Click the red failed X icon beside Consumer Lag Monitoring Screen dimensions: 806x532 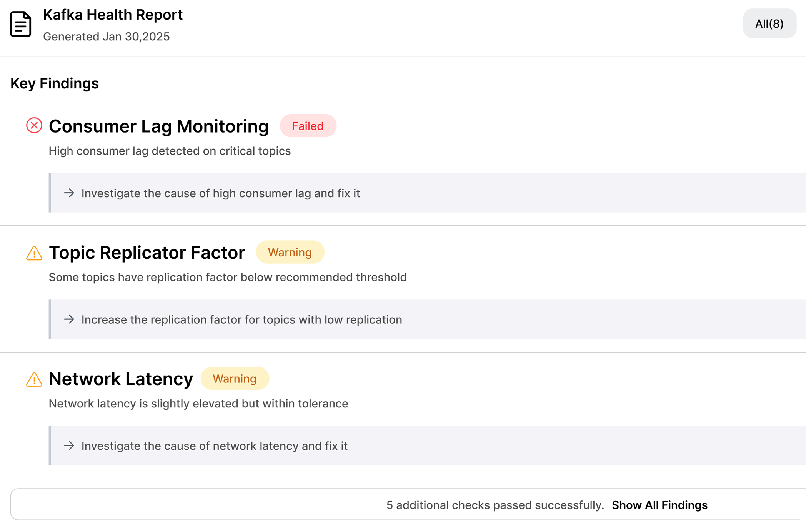pos(34,125)
